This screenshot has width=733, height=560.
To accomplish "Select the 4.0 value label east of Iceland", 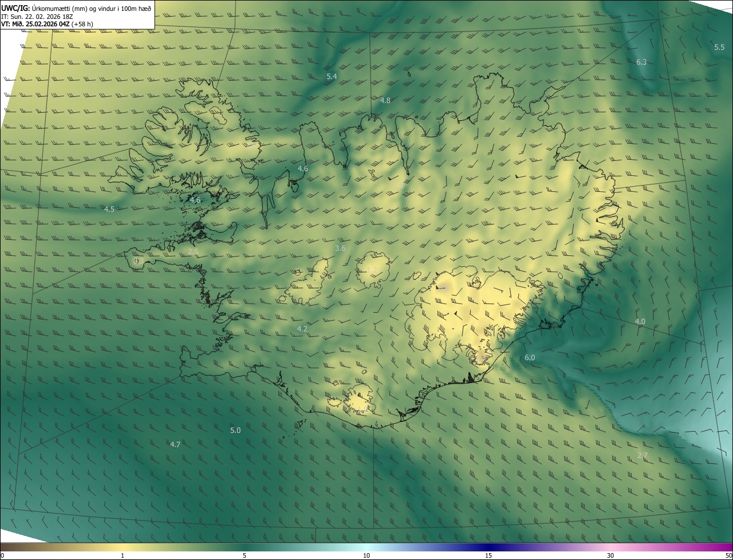I will (x=640, y=321).
